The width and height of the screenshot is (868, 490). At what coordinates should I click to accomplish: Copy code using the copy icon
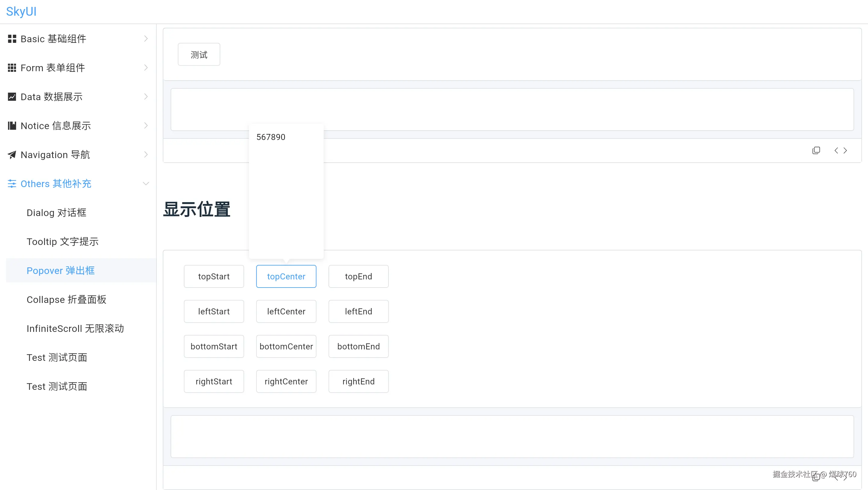816,150
